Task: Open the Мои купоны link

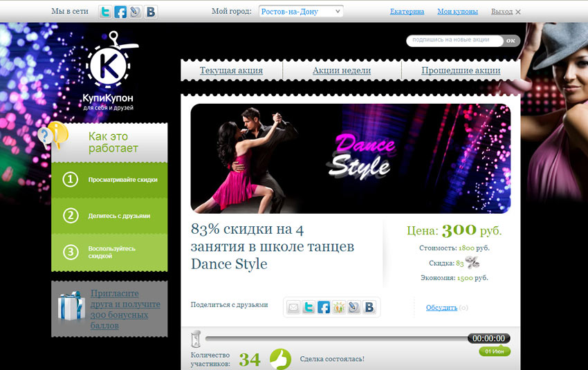Action: click(457, 12)
